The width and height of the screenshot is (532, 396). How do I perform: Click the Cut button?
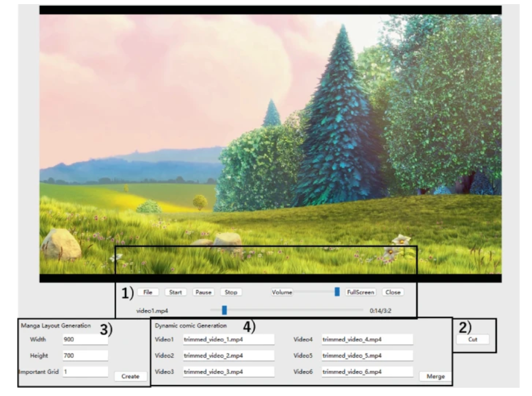(473, 339)
